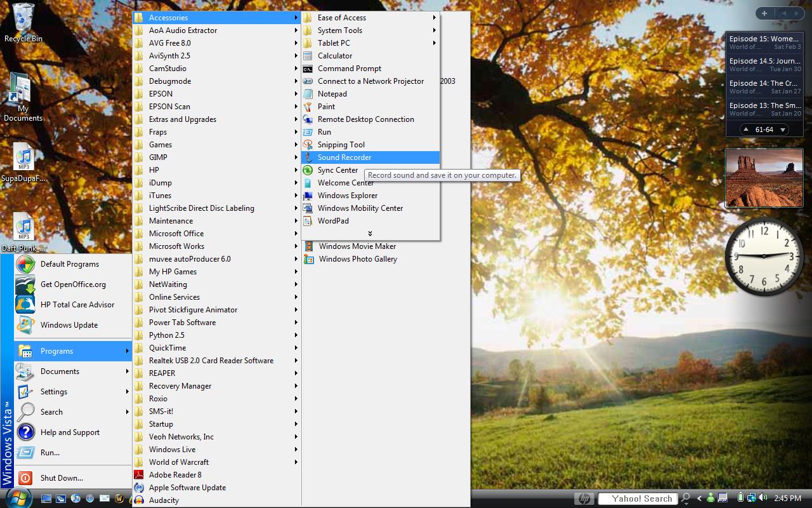The width and height of the screenshot is (812, 508).
Task: Open Help and Support
Action: click(73, 432)
